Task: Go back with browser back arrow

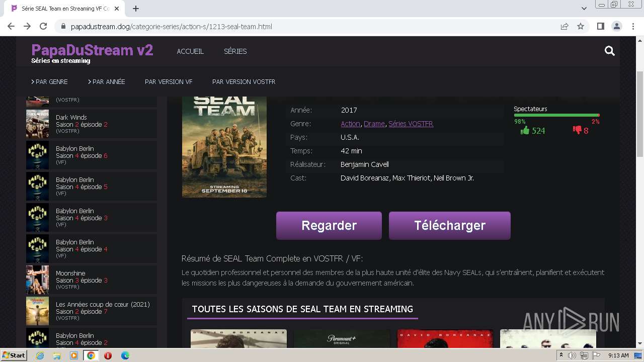Action: tap(11, 26)
